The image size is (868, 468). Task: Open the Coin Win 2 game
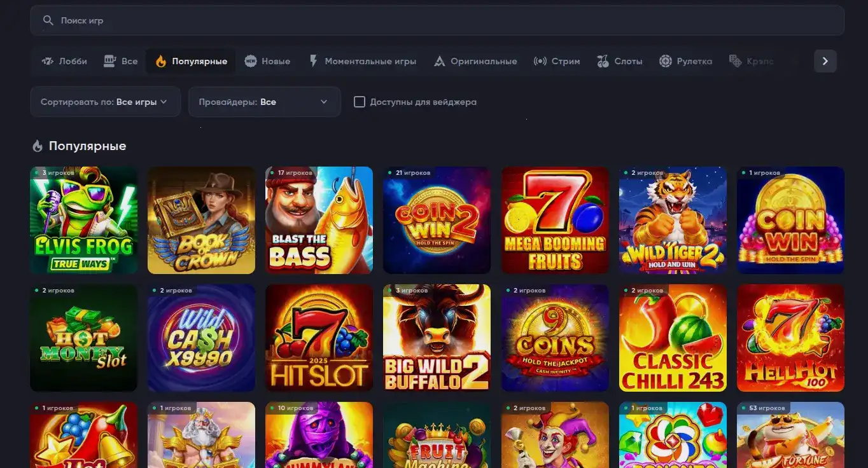pos(437,220)
